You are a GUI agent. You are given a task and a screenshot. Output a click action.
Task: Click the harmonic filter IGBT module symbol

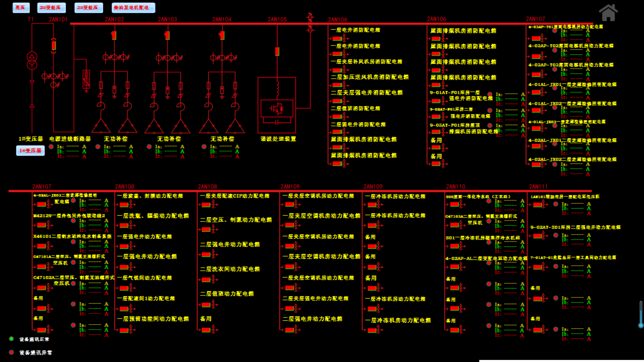(x=277, y=108)
